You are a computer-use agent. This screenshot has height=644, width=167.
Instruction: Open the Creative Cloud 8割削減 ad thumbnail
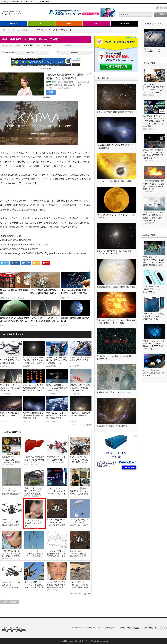coord(15,280)
